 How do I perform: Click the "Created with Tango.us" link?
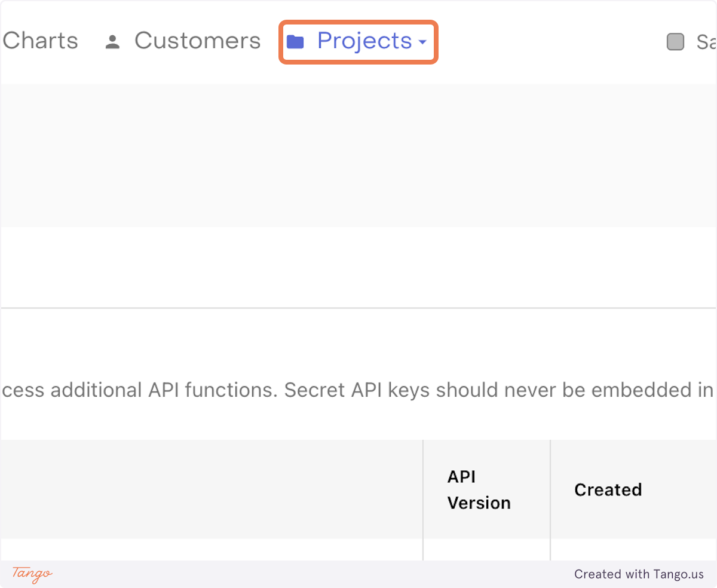(639, 574)
